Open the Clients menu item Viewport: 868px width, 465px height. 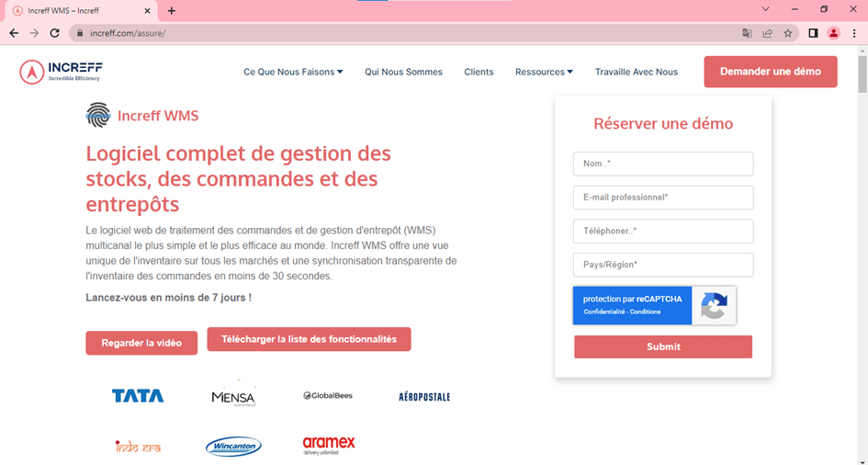tap(479, 72)
